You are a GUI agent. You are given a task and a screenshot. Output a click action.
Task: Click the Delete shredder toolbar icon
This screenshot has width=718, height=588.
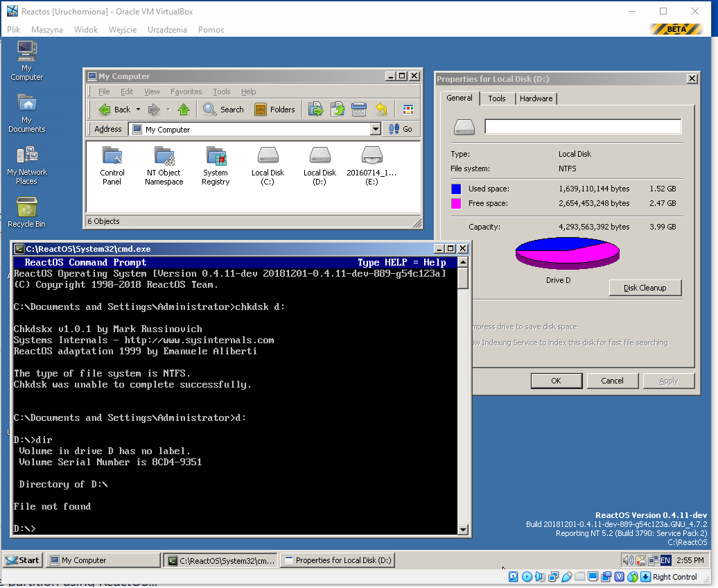[359, 110]
